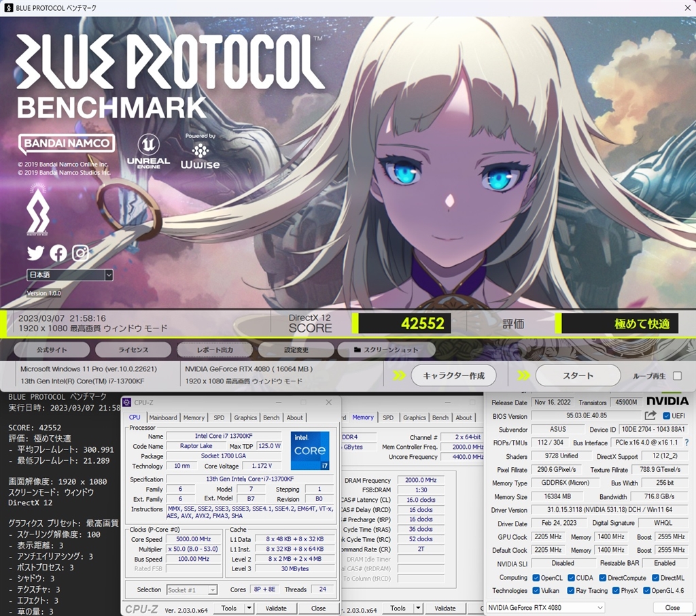The height and width of the screenshot is (616, 696).
Task: Click the ライセンス license button
Action: (x=133, y=349)
